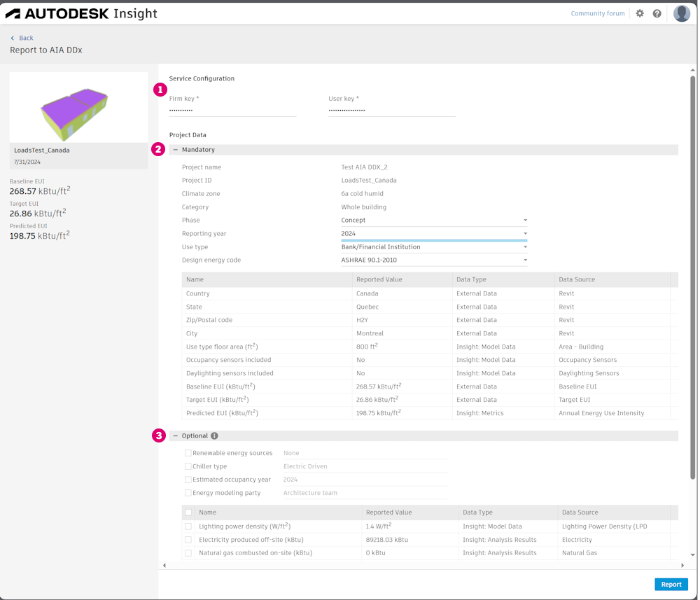Click the Back arrow icon
The height and width of the screenshot is (600, 700).
click(x=13, y=38)
